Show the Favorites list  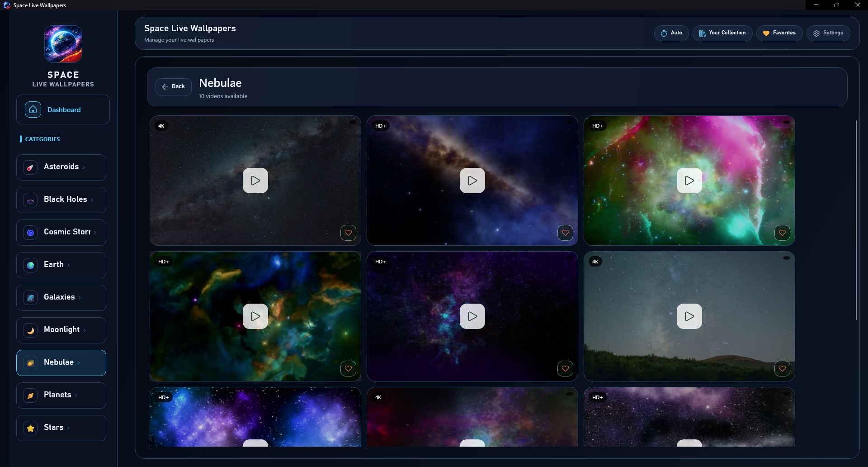[779, 33]
